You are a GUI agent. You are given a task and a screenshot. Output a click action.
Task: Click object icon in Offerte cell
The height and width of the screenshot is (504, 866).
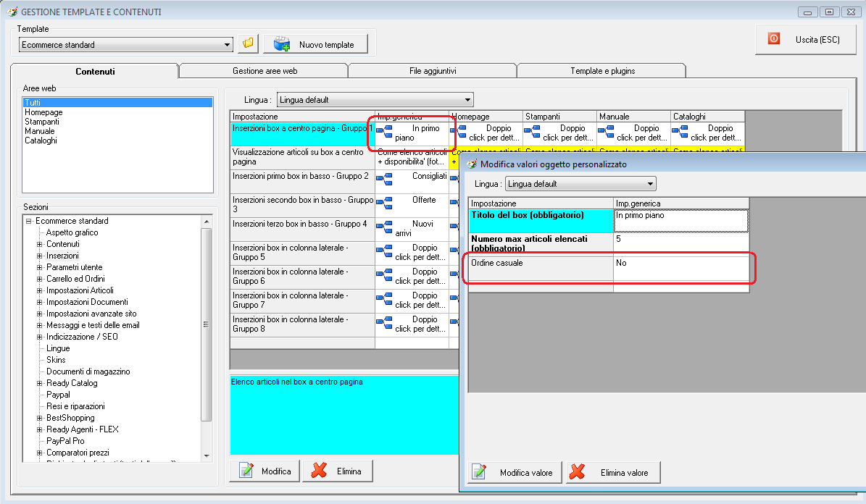tap(385, 203)
